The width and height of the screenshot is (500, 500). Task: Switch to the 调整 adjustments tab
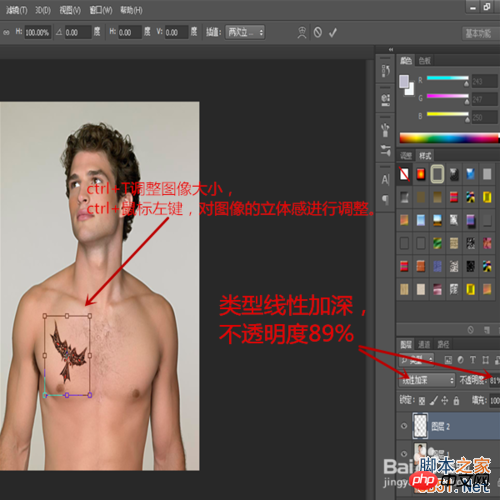pyautogui.click(x=406, y=156)
